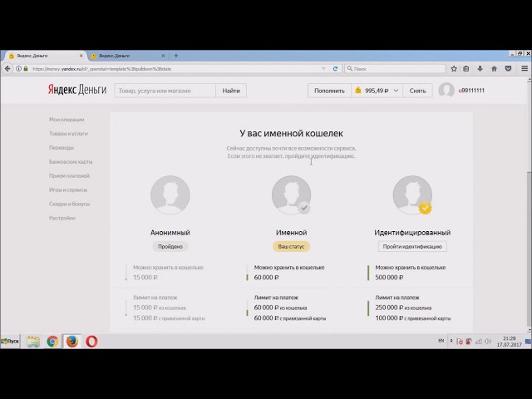Click the Pocket icon in toolbar
This screenshot has height=399, width=532.
[508, 69]
